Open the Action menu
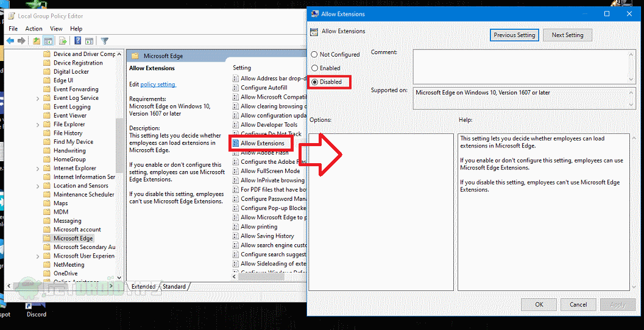The image size is (644, 330). pyautogui.click(x=34, y=29)
